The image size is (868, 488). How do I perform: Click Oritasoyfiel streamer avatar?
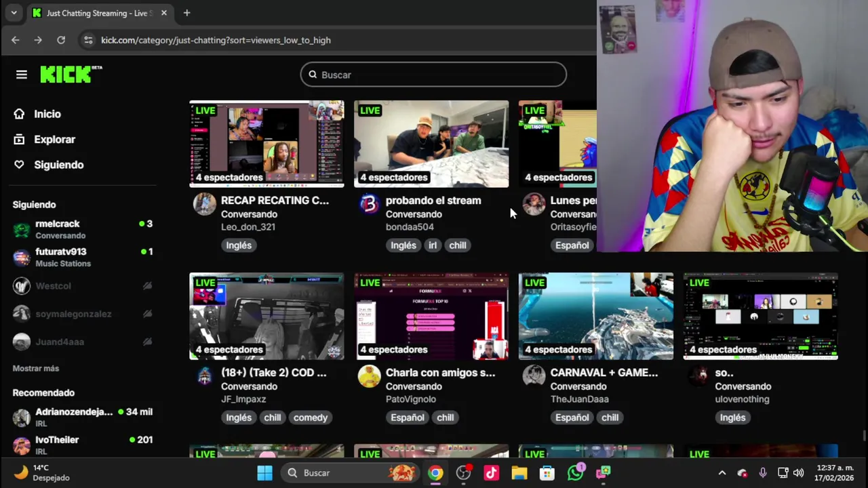534,203
